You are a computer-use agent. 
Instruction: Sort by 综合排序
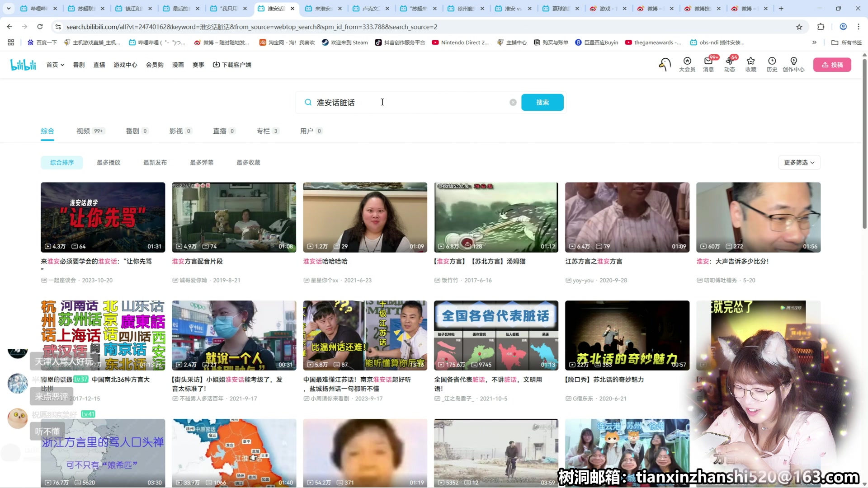[x=62, y=163]
